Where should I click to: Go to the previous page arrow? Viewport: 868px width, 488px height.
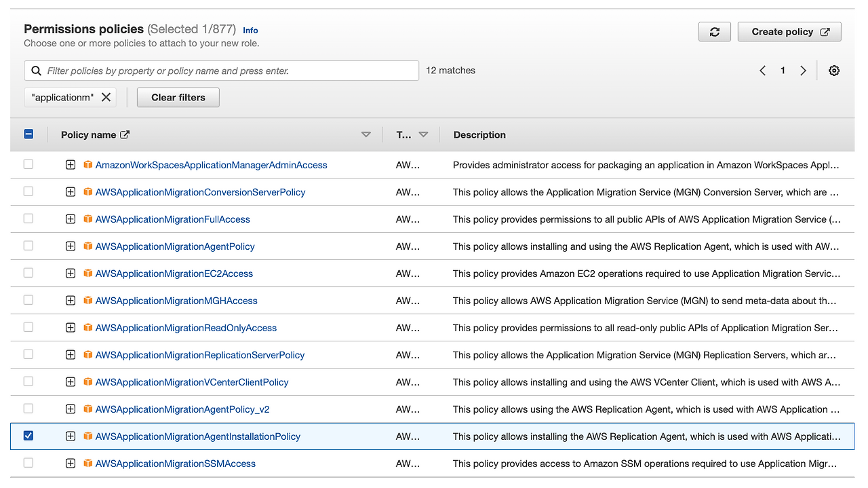tap(762, 71)
